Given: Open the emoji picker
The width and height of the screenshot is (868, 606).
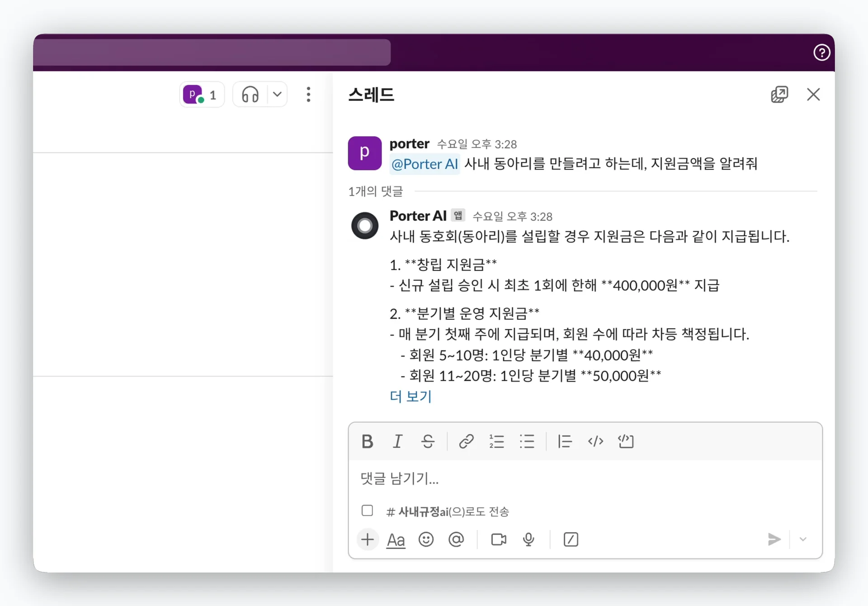Looking at the screenshot, I should pos(426,540).
